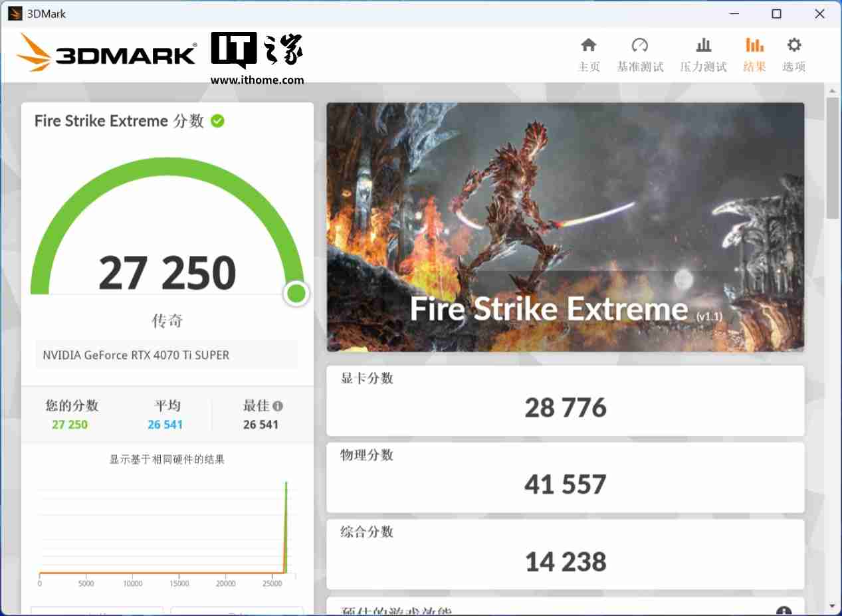This screenshot has height=616, width=842.
Task: Open 基准测试 via the gauge icon
Action: pyautogui.click(x=639, y=53)
